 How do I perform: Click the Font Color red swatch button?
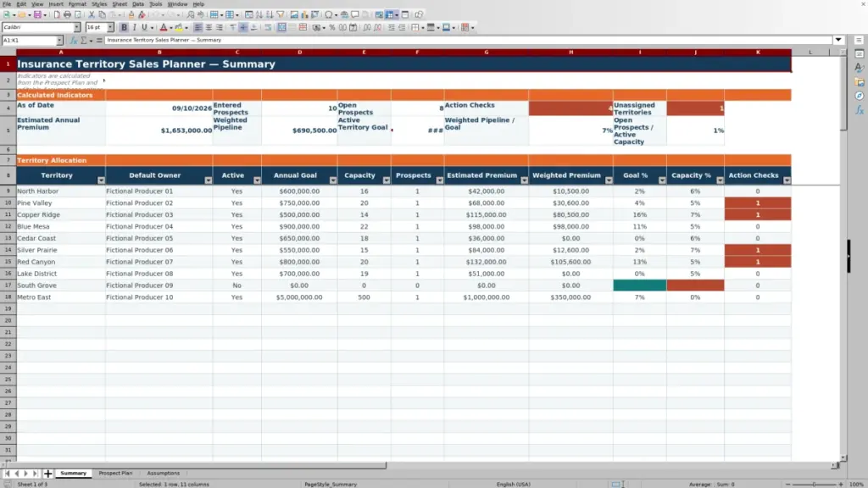pyautogui.click(x=164, y=28)
